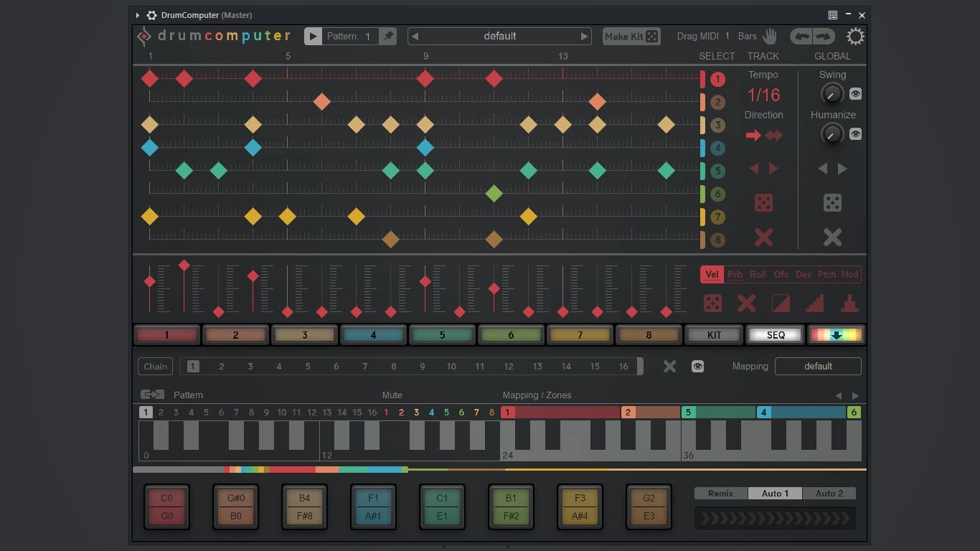Click the rainbow download arrow button

click(836, 335)
